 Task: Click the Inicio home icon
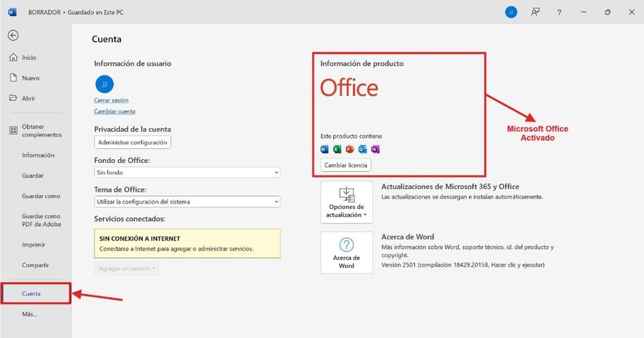pos(13,58)
